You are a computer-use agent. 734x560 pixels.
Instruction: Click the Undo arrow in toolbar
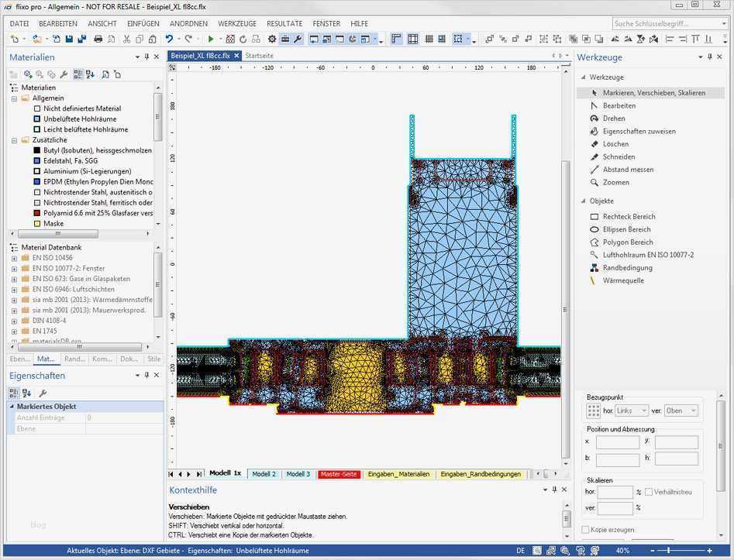(169, 39)
